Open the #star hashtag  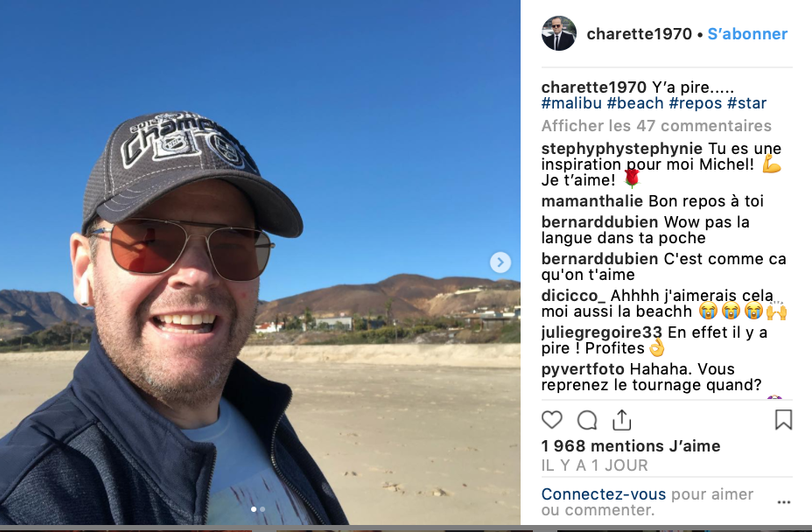(746, 103)
